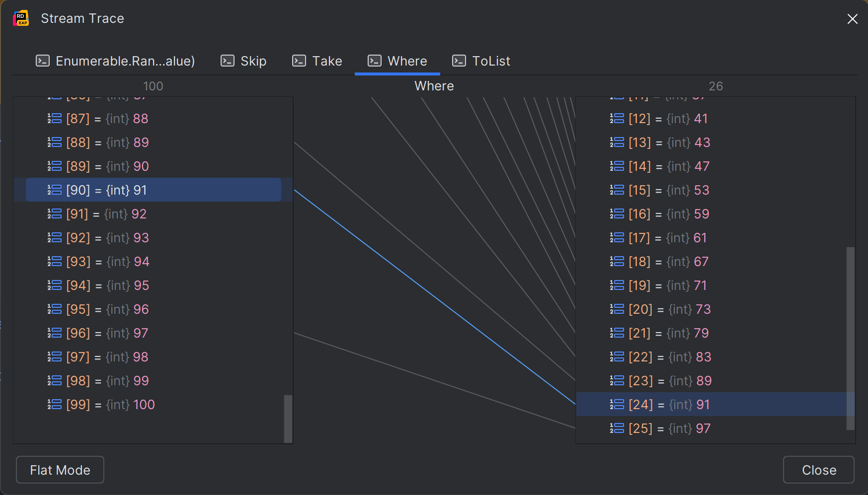This screenshot has width=868, height=495.
Task: Click the console icon on Take tab
Action: (299, 61)
